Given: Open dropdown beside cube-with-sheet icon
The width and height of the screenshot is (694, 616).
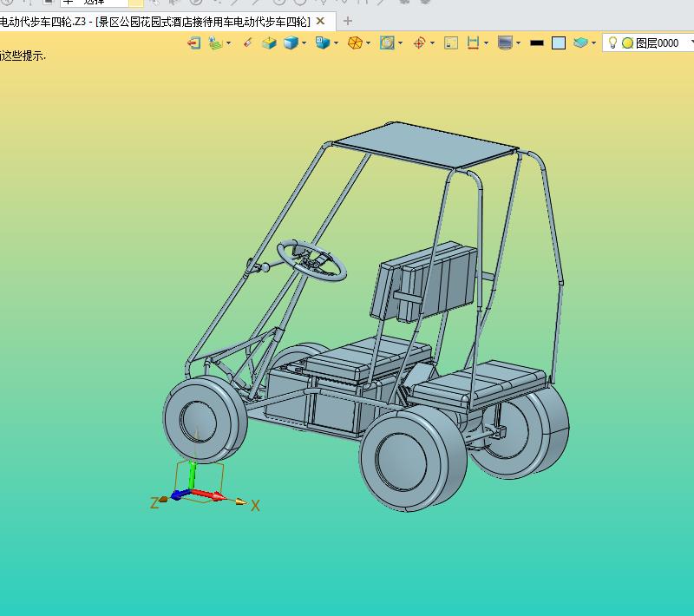Looking at the screenshot, I should click(x=336, y=43).
